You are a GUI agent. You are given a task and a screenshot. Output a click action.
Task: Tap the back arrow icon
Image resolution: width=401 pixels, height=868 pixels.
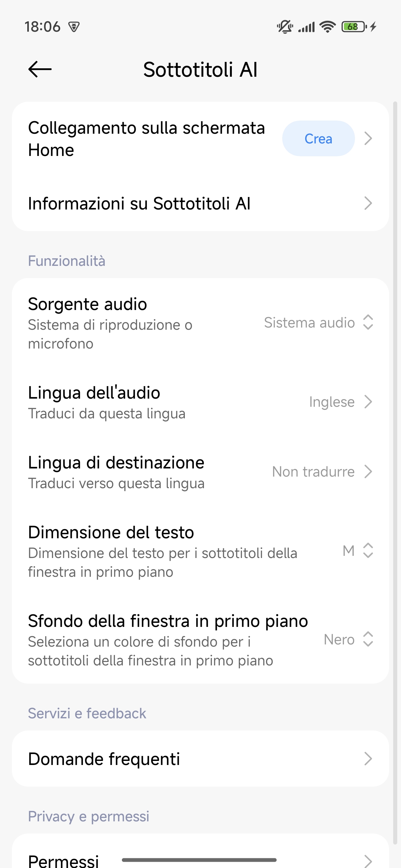pyautogui.click(x=40, y=70)
